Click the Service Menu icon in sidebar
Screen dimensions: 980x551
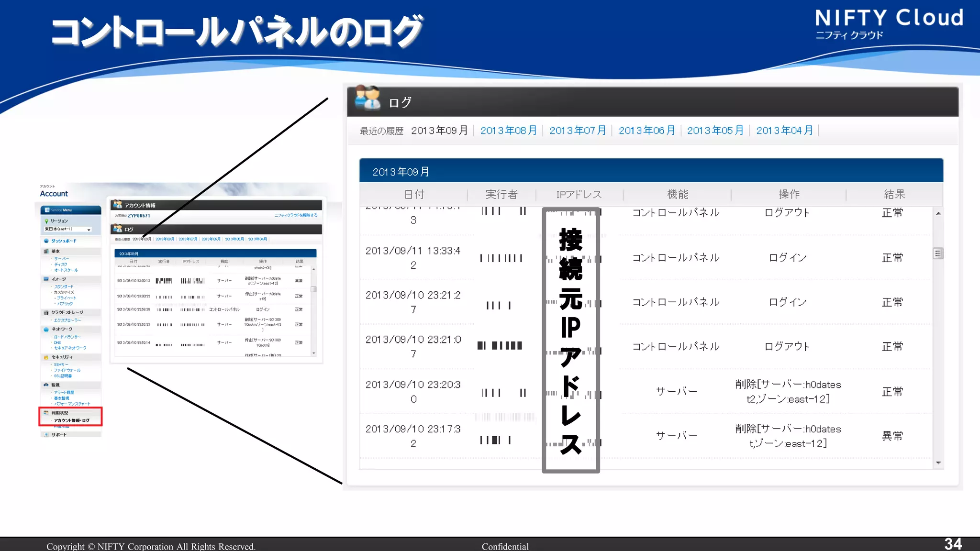click(47, 210)
